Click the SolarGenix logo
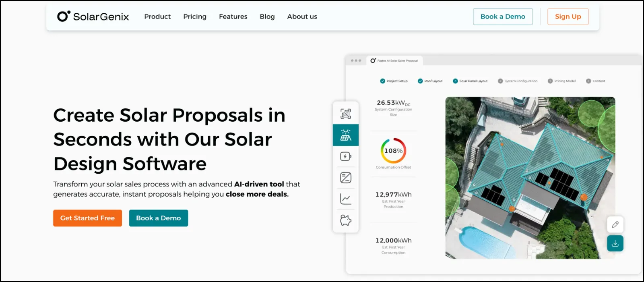The image size is (644, 282). pyautogui.click(x=93, y=17)
